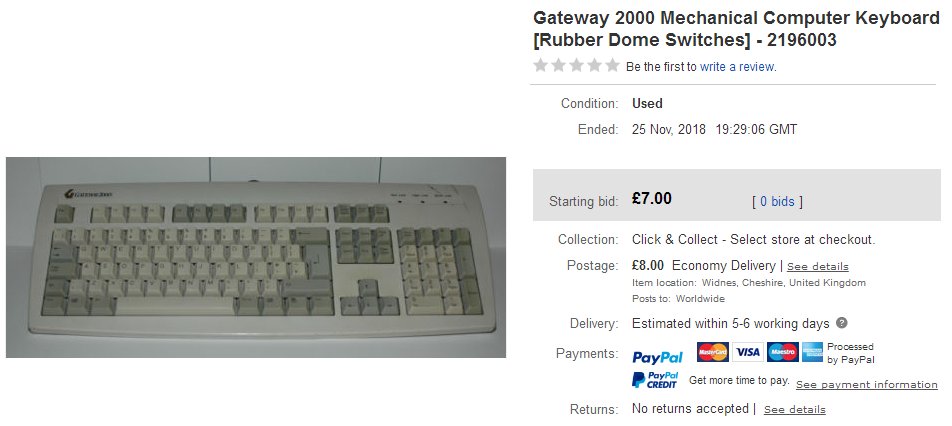Select the third rating star

point(577,66)
